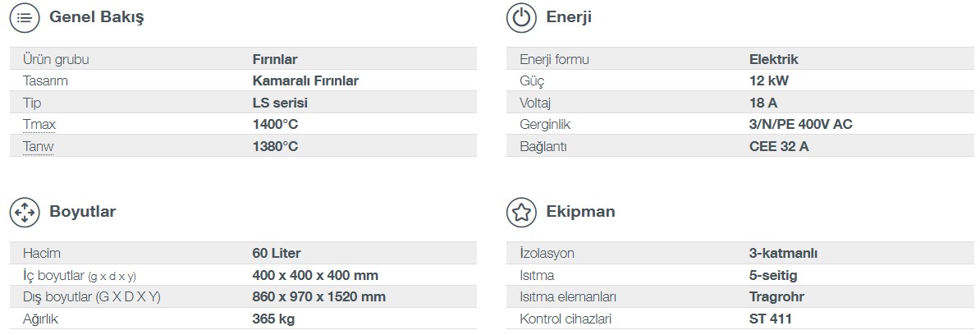
Task: Click the 3-katmanlı insulation value
Action: [x=783, y=253]
